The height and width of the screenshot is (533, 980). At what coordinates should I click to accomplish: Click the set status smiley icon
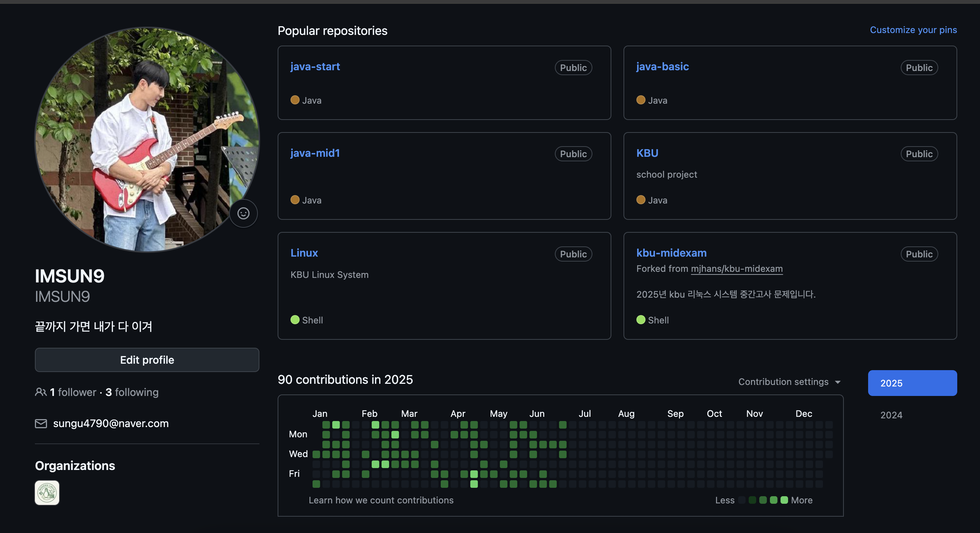click(243, 213)
